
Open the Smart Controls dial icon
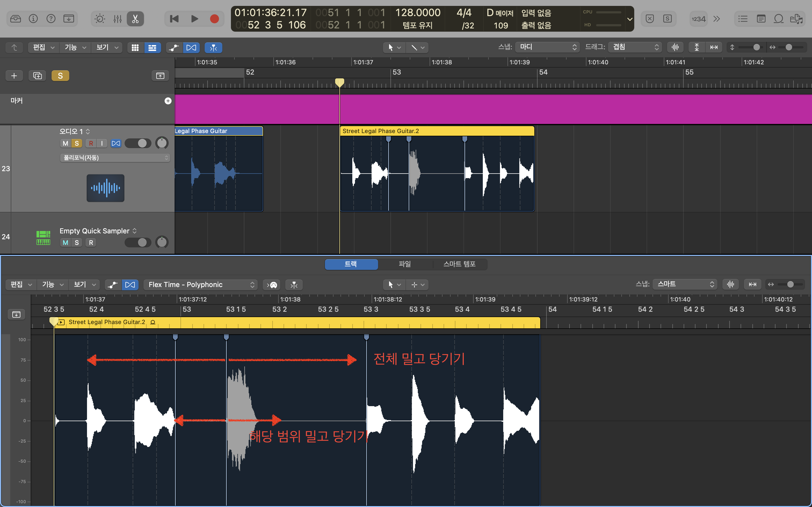point(100,19)
